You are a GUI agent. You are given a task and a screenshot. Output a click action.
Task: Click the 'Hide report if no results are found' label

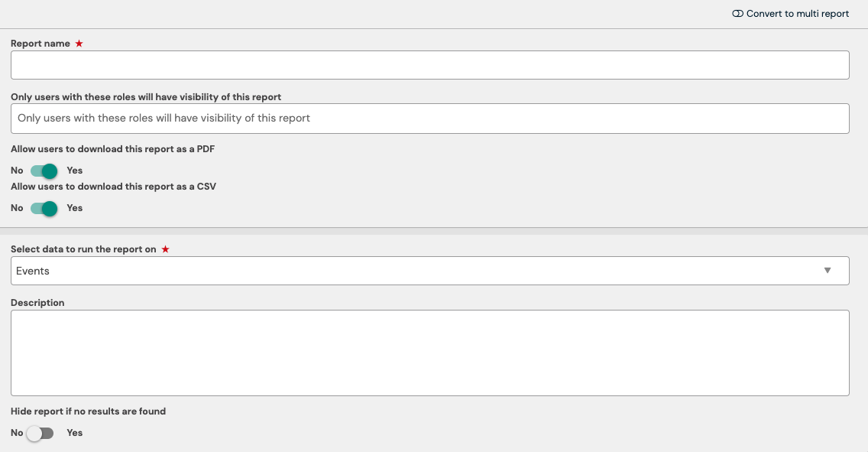tap(88, 411)
